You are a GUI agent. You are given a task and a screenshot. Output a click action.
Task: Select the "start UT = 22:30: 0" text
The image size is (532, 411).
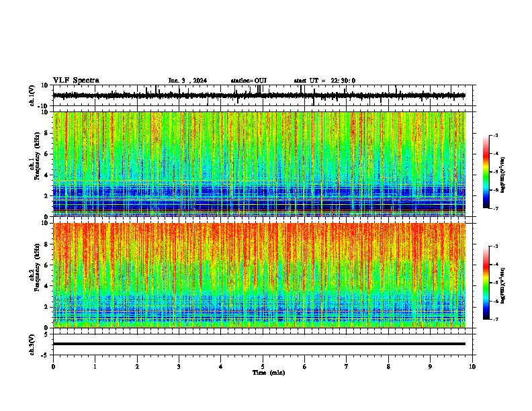click(x=324, y=81)
